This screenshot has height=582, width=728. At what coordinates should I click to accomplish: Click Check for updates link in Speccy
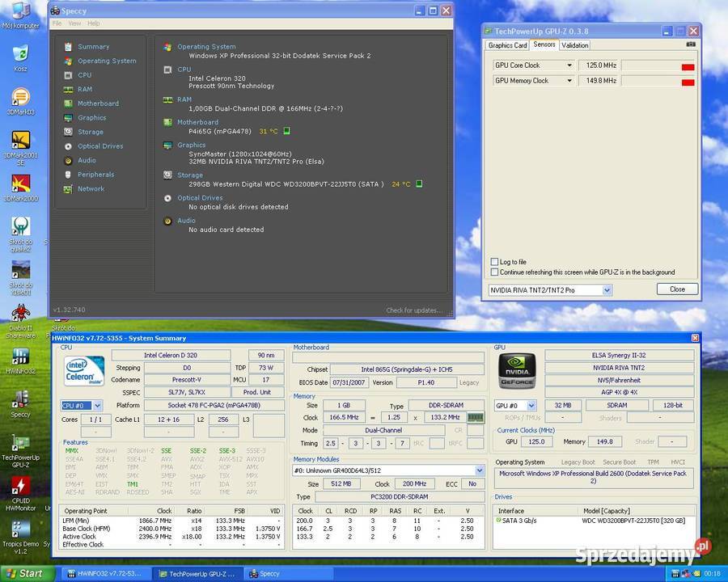(413, 310)
